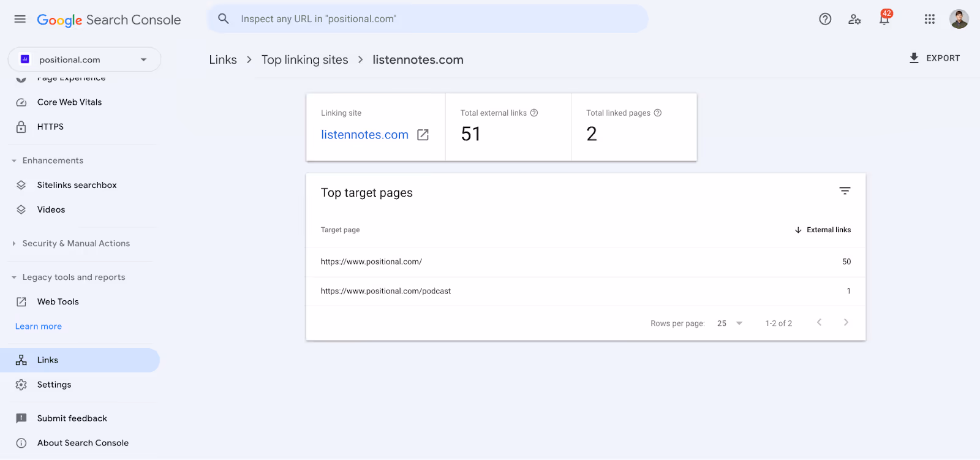Image resolution: width=980 pixels, height=460 pixels.
Task: Click the Google Search Console logo
Action: [x=109, y=20]
